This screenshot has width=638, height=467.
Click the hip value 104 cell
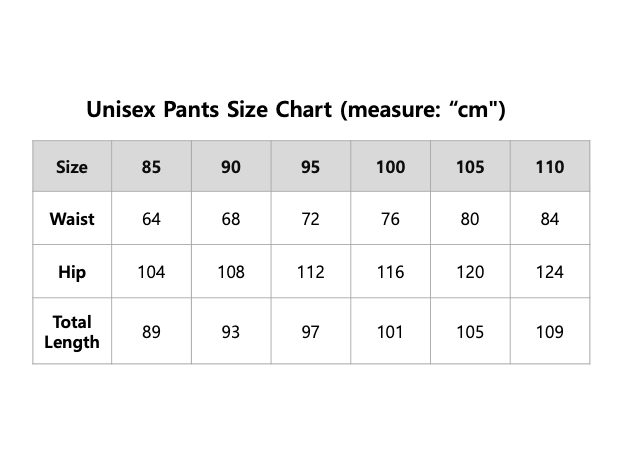(x=151, y=271)
